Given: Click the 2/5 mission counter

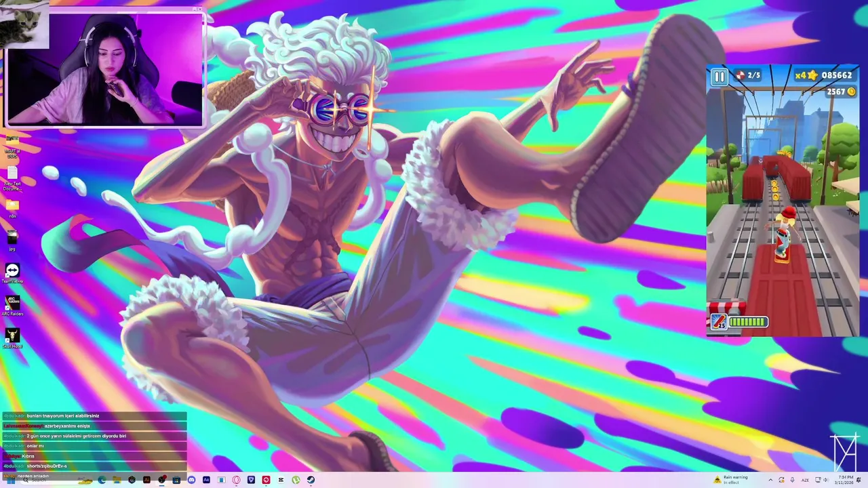Looking at the screenshot, I should (749, 75).
